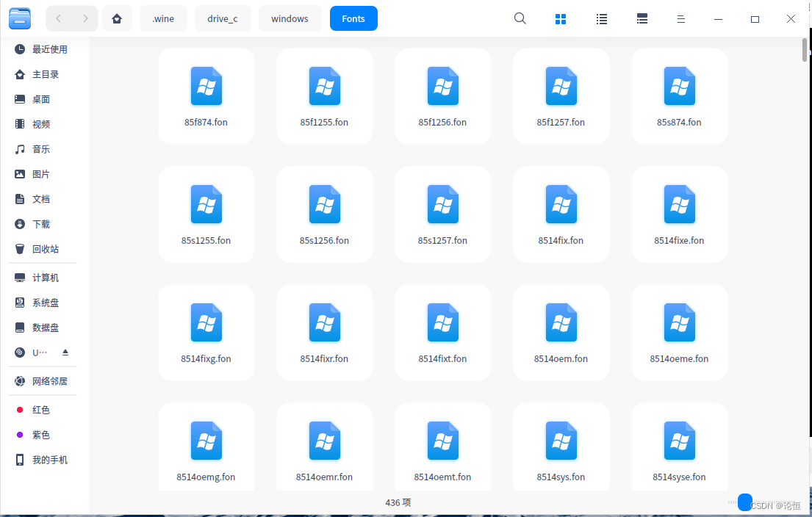Select file 8514oeme.fon
The image size is (812, 517).
pyautogui.click(x=680, y=333)
